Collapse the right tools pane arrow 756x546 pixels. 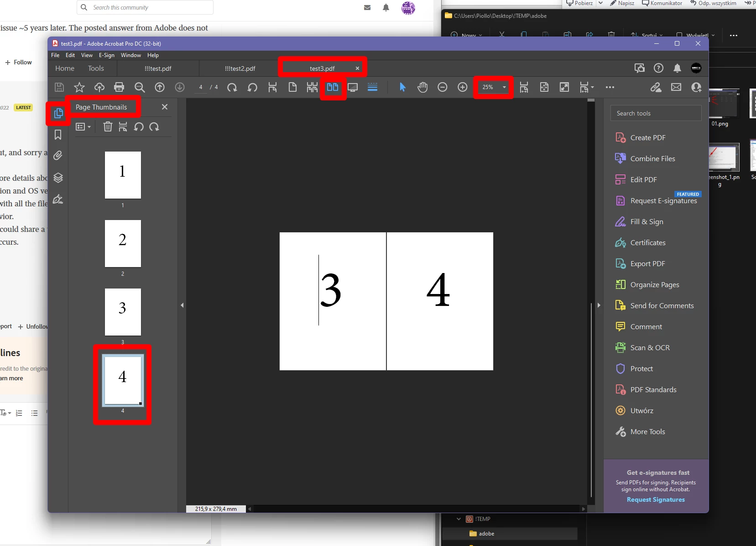coord(599,305)
